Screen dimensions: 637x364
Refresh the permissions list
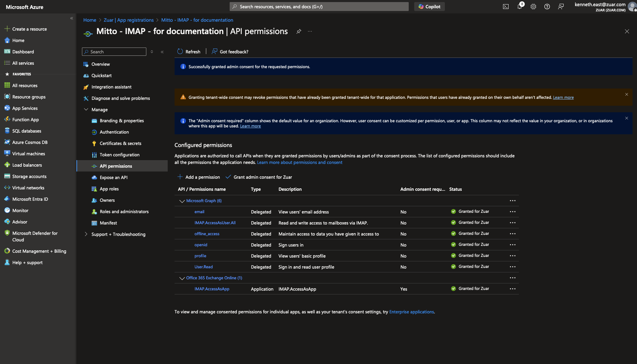tap(189, 52)
